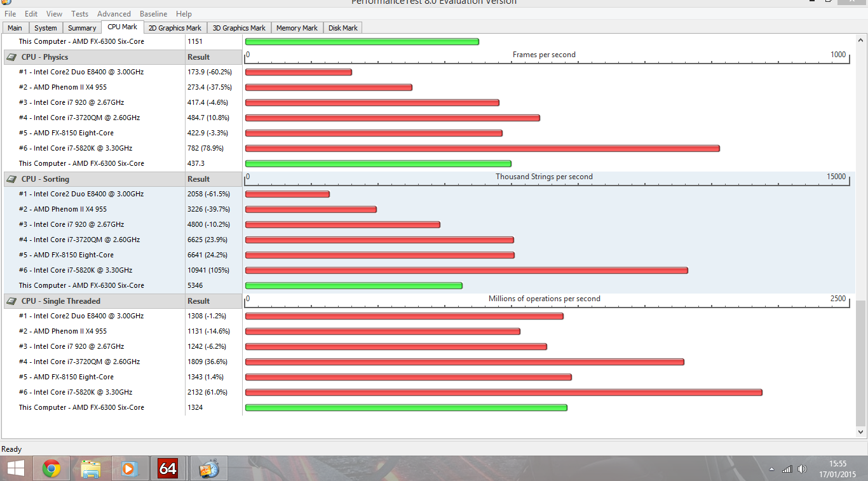The image size is (868, 481).
Task: Switch to the 2D Graphics Mark tab
Action: pyautogui.click(x=175, y=28)
